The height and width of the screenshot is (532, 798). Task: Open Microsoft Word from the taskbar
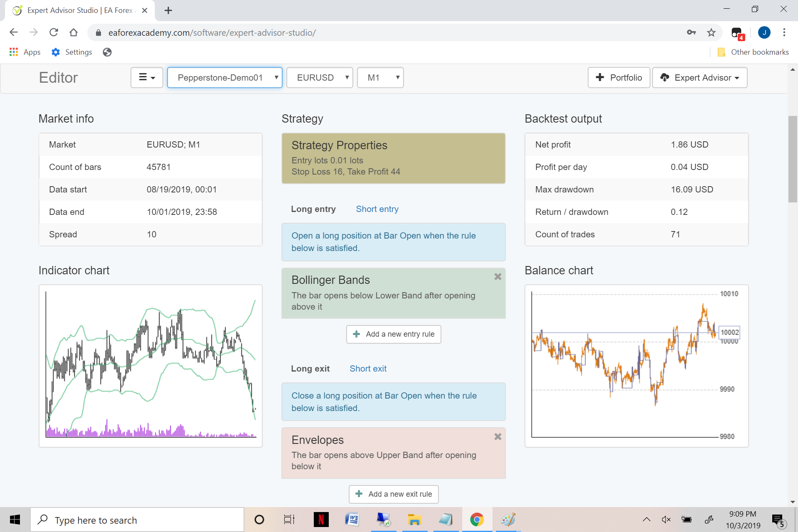point(352,520)
